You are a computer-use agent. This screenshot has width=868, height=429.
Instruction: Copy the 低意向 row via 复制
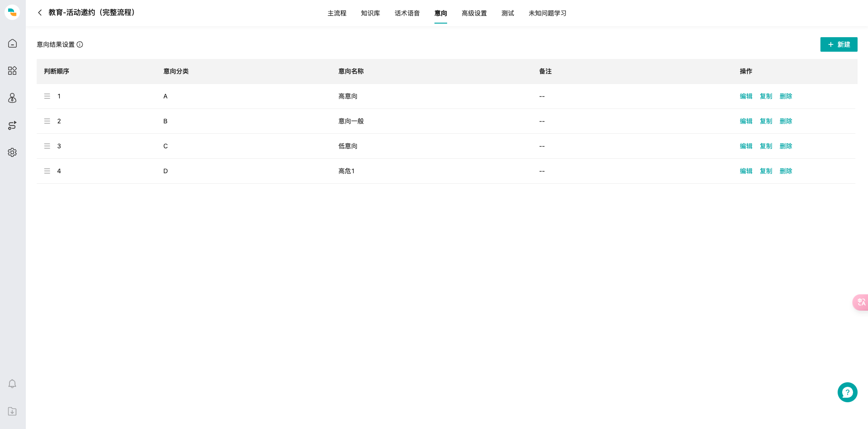(x=766, y=146)
